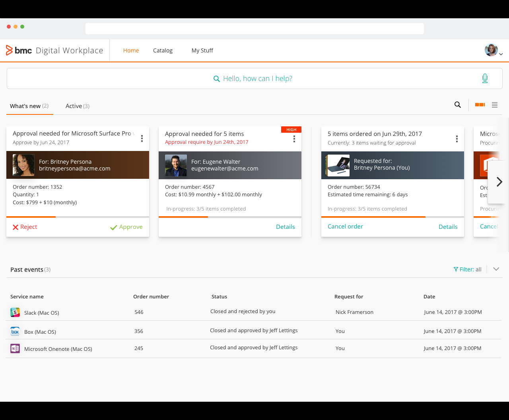The width and height of the screenshot is (509, 420).
Task: Reject the Microsoft Surface Pro request
Action: pyautogui.click(x=25, y=227)
